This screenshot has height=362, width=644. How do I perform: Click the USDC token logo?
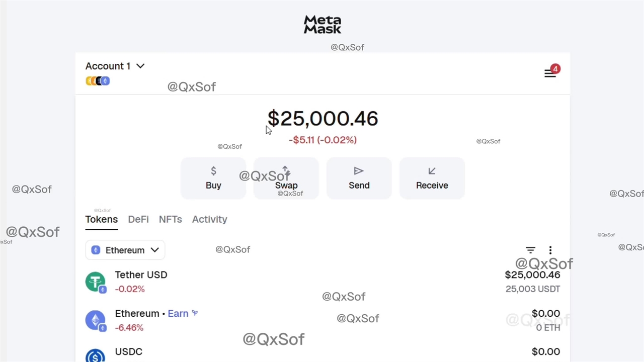(x=95, y=356)
